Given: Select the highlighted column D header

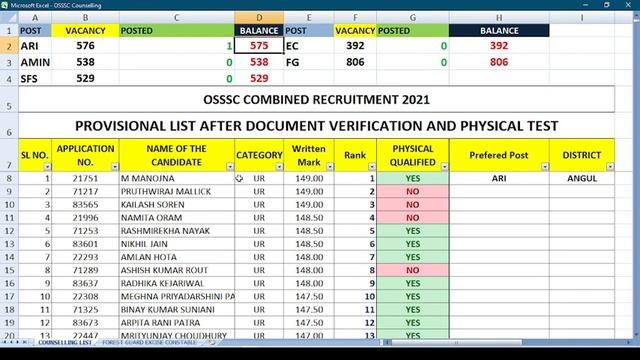Looking at the screenshot, I should (259, 18).
